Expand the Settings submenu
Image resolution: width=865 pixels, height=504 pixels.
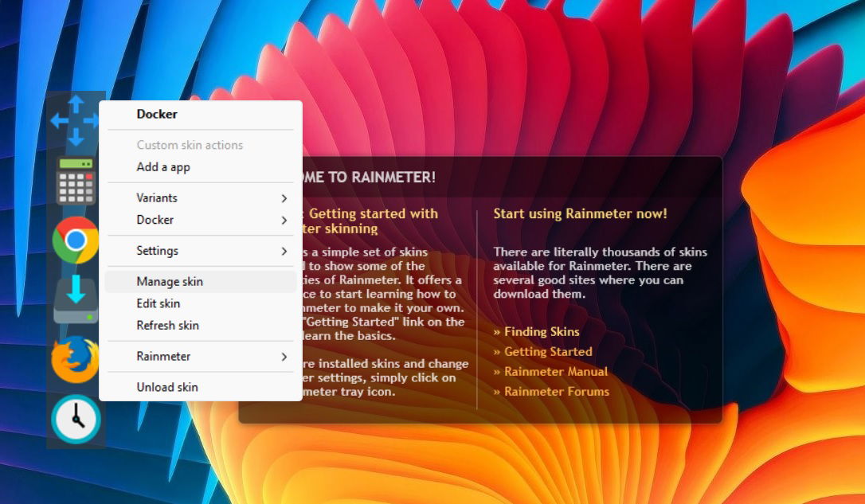coord(157,250)
